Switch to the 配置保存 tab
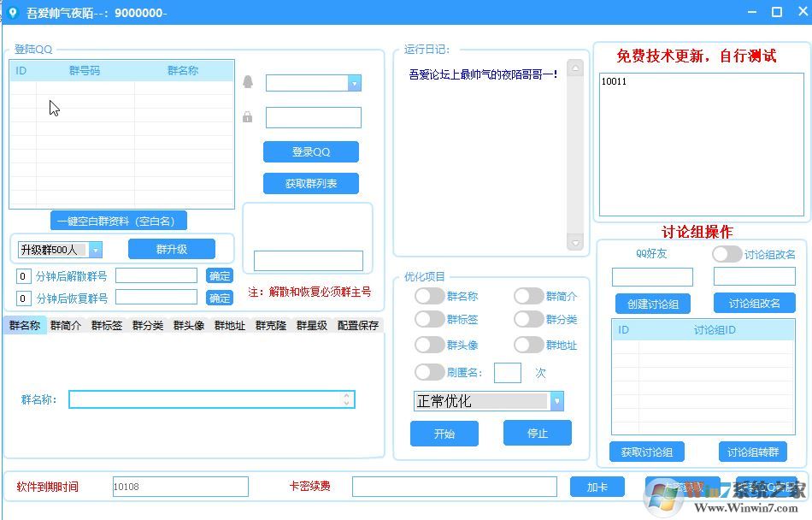 click(358, 325)
